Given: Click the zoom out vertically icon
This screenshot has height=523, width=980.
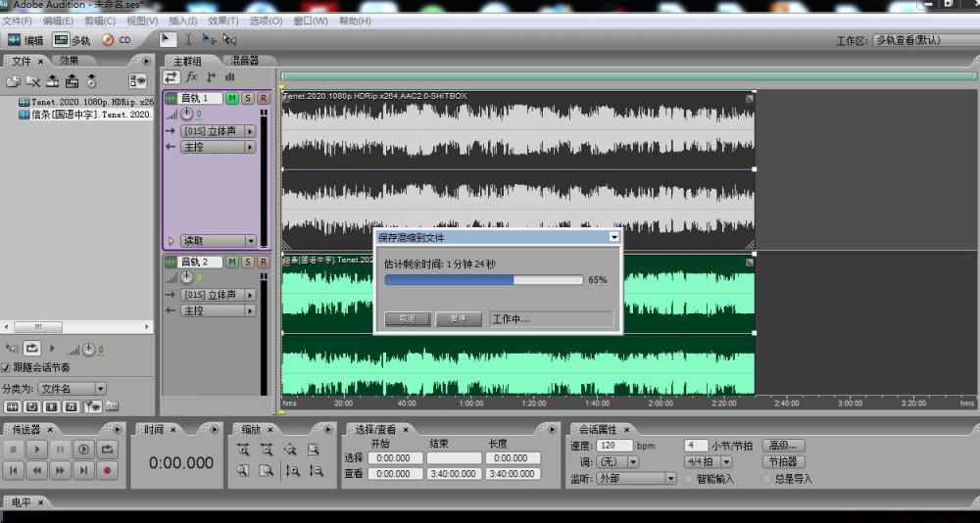Looking at the screenshot, I should coord(316,471).
